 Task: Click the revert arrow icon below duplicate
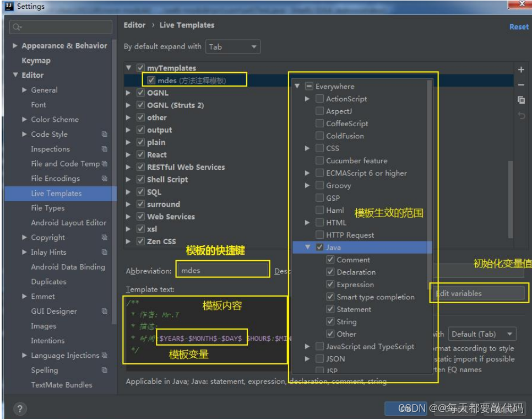pos(521,112)
